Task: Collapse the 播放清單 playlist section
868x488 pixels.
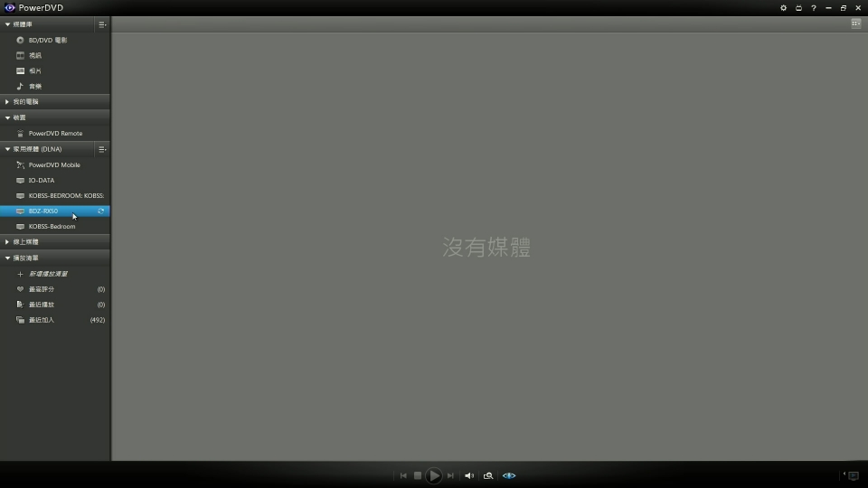Action: pyautogui.click(x=8, y=258)
